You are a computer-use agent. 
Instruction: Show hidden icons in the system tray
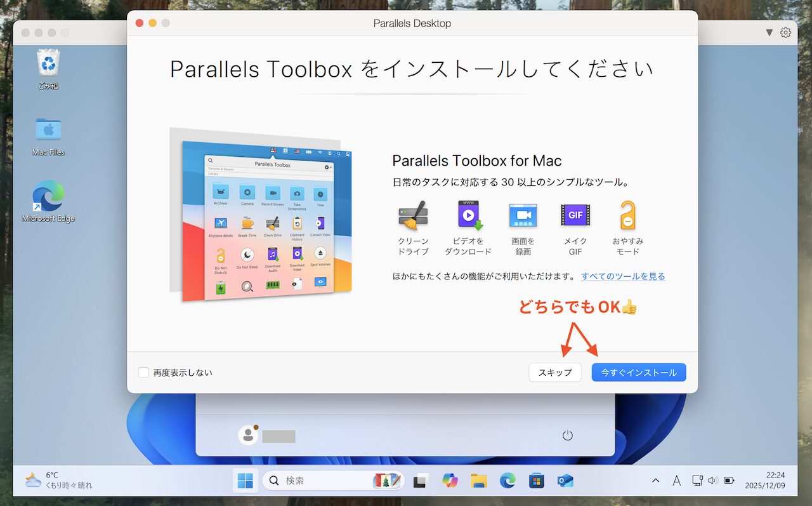(x=655, y=481)
